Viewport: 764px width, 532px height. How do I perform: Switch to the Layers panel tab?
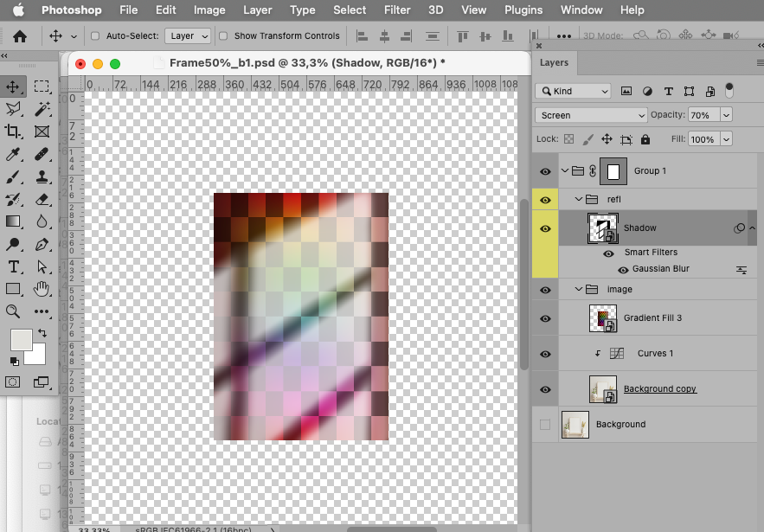coord(554,62)
